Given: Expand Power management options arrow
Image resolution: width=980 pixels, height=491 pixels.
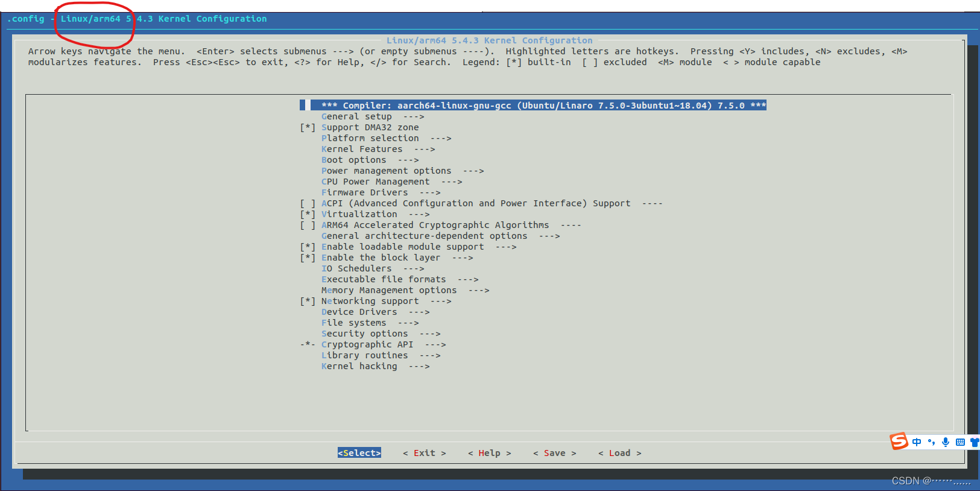Looking at the screenshot, I should 473,171.
